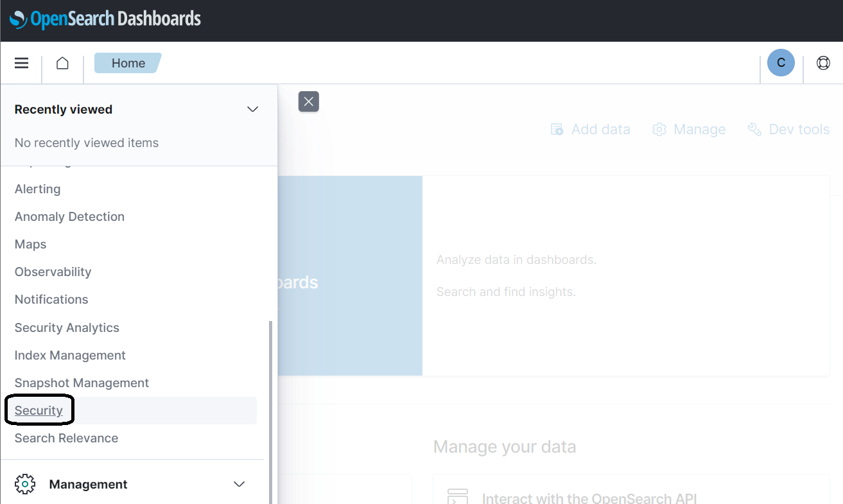The width and height of the screenshot is (843, 504).
Task: Click "Search and find insights." text
Action: [506, 292]
